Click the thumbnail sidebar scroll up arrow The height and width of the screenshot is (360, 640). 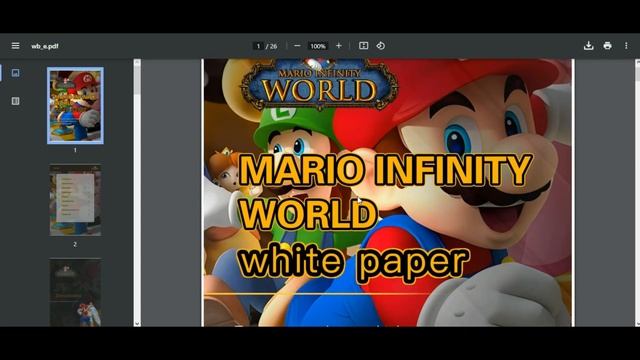(x=137, y=62)
